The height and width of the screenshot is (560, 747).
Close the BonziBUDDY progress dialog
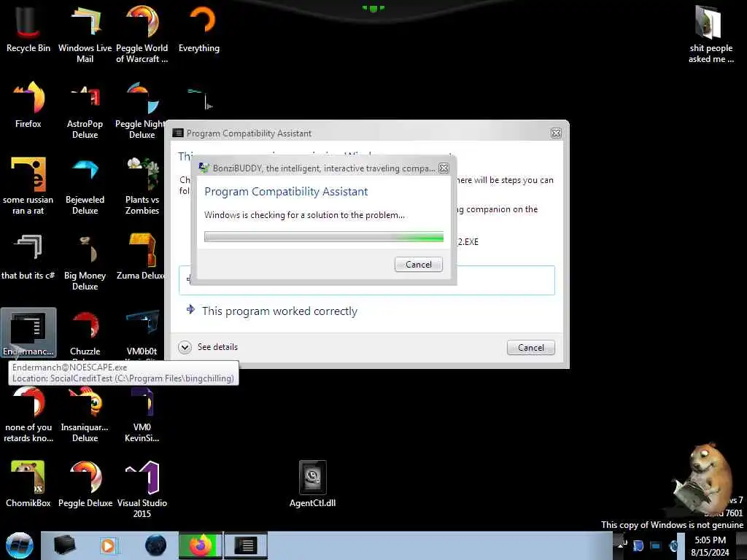[x=444, y=168]
